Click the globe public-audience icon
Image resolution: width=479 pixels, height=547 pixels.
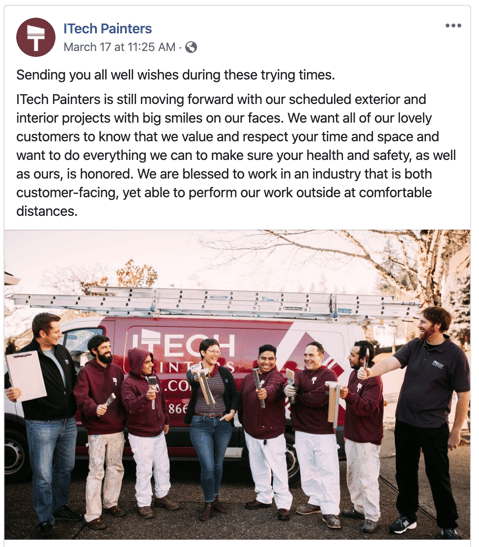coord(191,47)
